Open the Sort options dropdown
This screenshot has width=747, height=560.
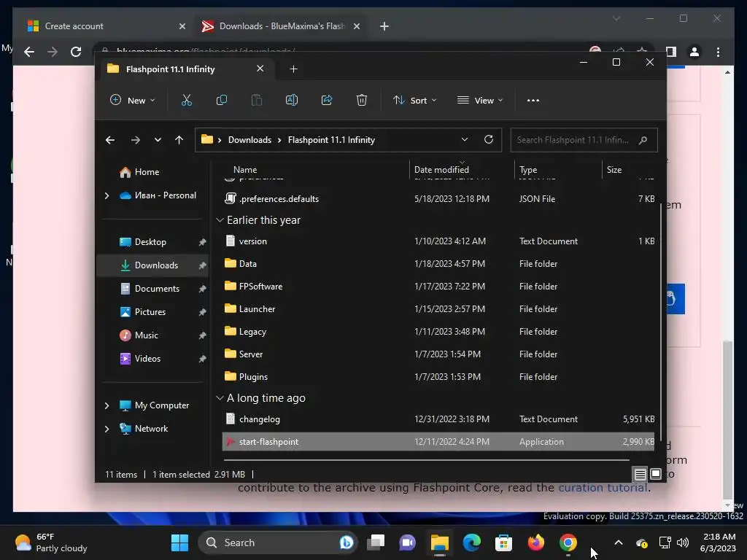[x=414, y=101]
